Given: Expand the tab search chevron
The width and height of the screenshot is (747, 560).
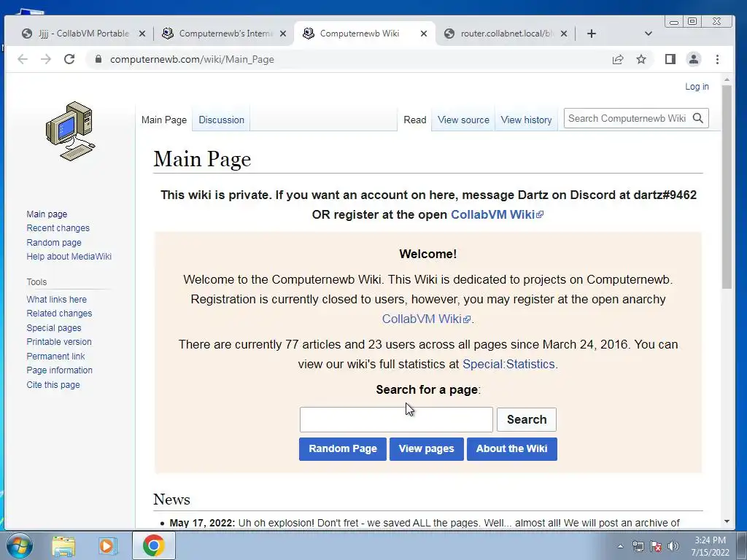Looking at the screenshot, I should pos(648,34).
